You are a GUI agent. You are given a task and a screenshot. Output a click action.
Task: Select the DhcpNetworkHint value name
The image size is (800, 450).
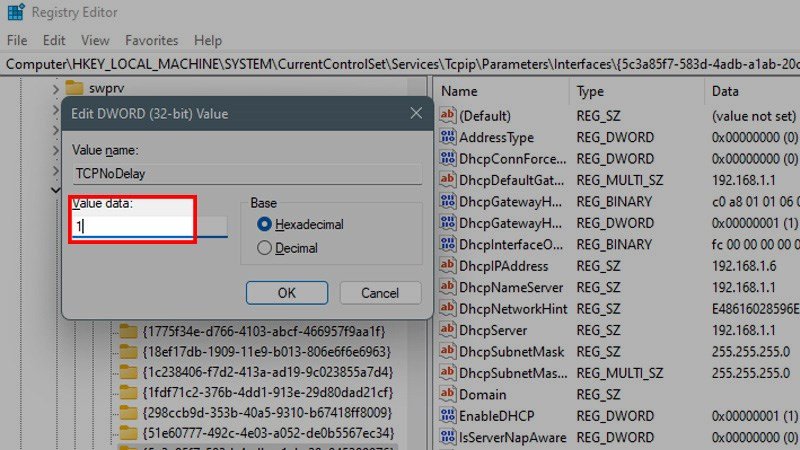513,309
